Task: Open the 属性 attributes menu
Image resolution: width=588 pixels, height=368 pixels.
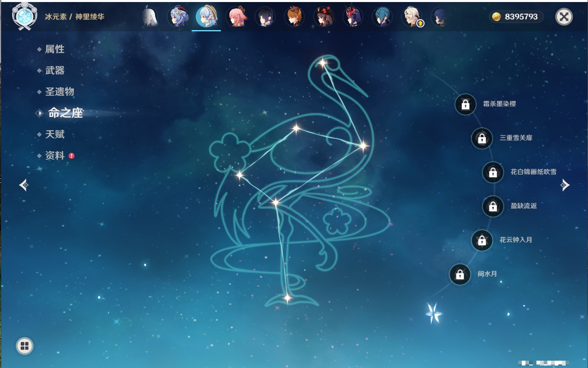Action: point(55,49)
